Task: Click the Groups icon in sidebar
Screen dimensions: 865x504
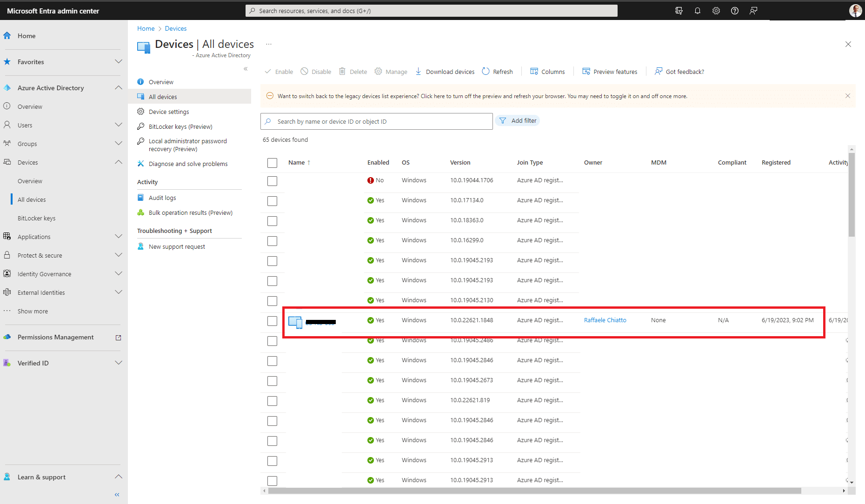Action: (x=7, y=143)
